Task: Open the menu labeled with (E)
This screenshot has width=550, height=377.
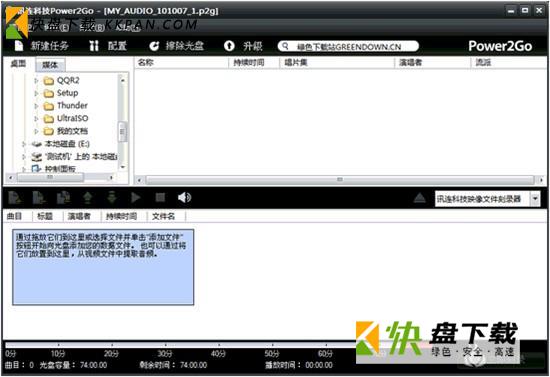Action: [x=56, y=27]
